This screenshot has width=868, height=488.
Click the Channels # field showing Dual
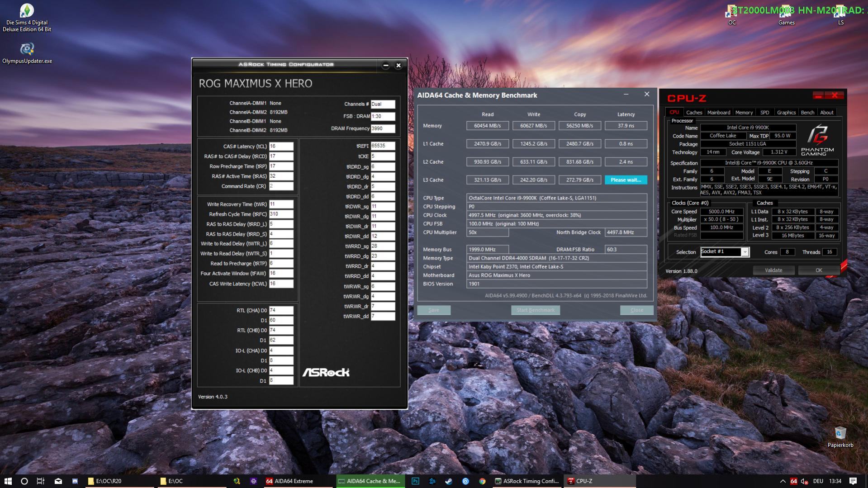[x=383, y=104]
